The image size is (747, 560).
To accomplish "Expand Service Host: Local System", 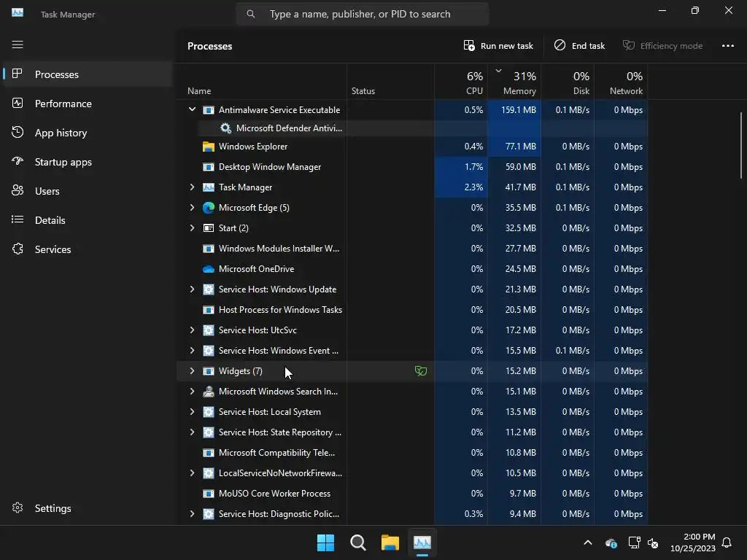I will tap(192, 412).
